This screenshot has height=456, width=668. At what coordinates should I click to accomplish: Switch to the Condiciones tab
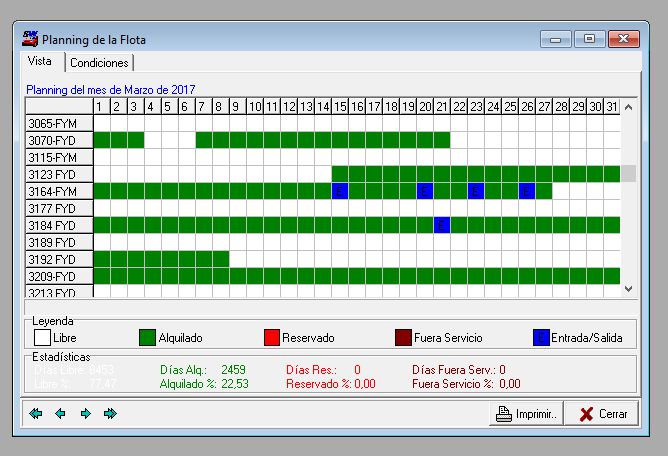(99, 63)
